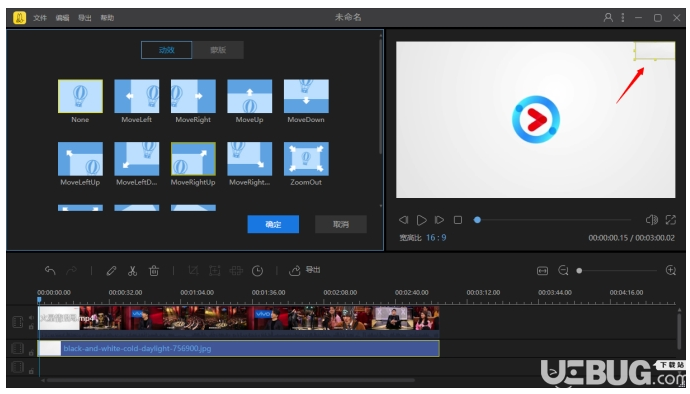This screenshot has height=394, width=690.
Task: Click the undo arrow in the timeline toolbar
Action: [50, 270]
